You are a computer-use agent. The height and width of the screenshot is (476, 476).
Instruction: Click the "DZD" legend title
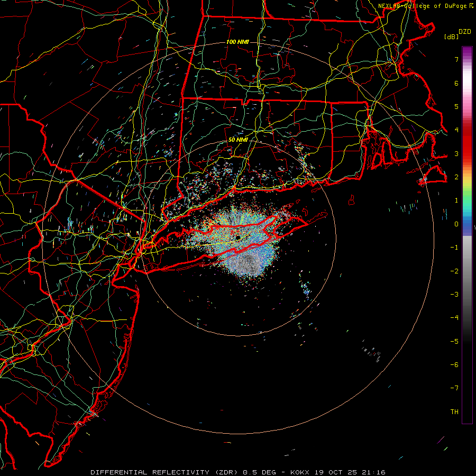465,32
